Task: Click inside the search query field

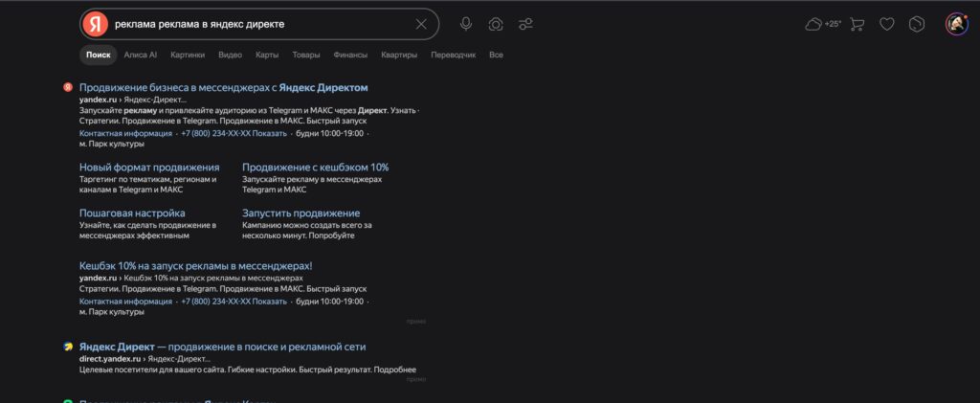Action: pos(261,24)
